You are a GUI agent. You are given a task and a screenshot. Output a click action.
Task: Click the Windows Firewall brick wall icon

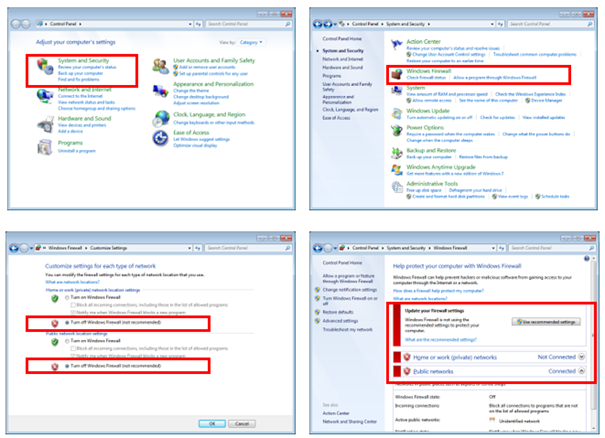pyautogui.click(x=396, y=74)
